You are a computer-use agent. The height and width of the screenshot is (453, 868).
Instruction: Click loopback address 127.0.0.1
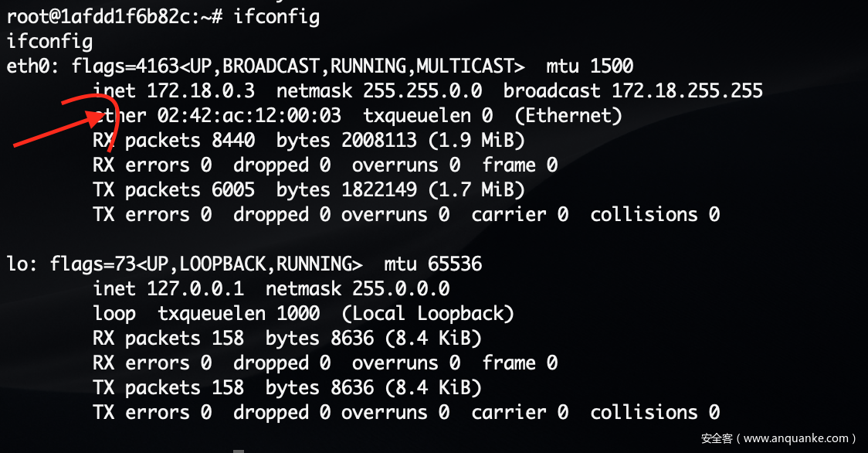click(195, 289)
